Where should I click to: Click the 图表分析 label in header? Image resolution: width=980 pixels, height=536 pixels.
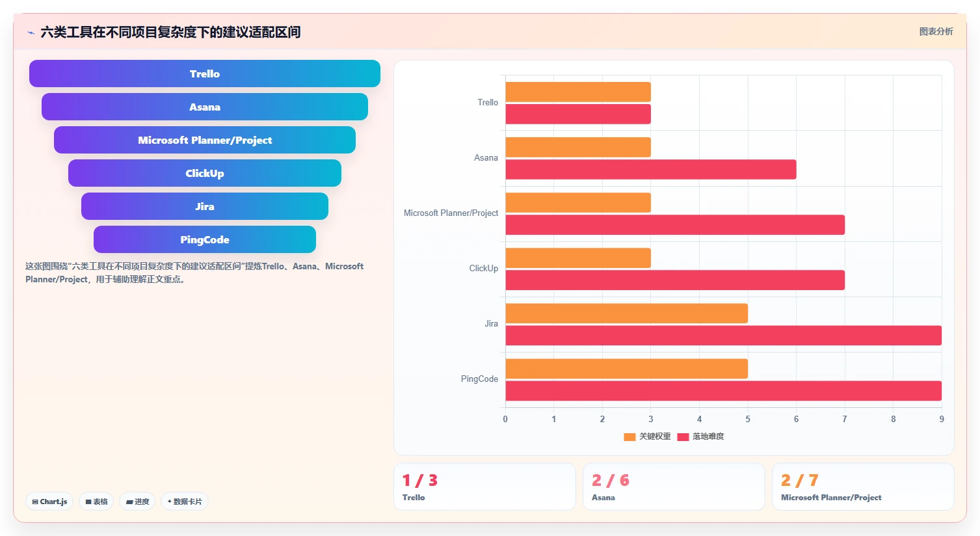tap(936, 31)
